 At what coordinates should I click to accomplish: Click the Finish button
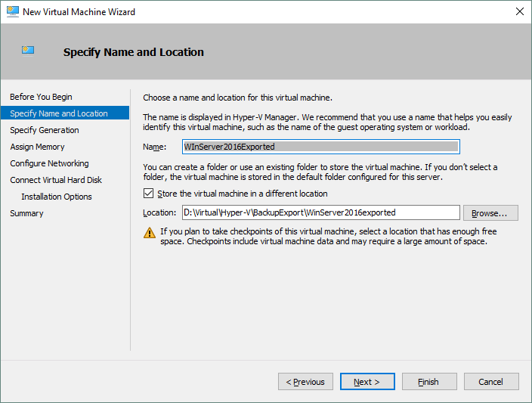429,382
